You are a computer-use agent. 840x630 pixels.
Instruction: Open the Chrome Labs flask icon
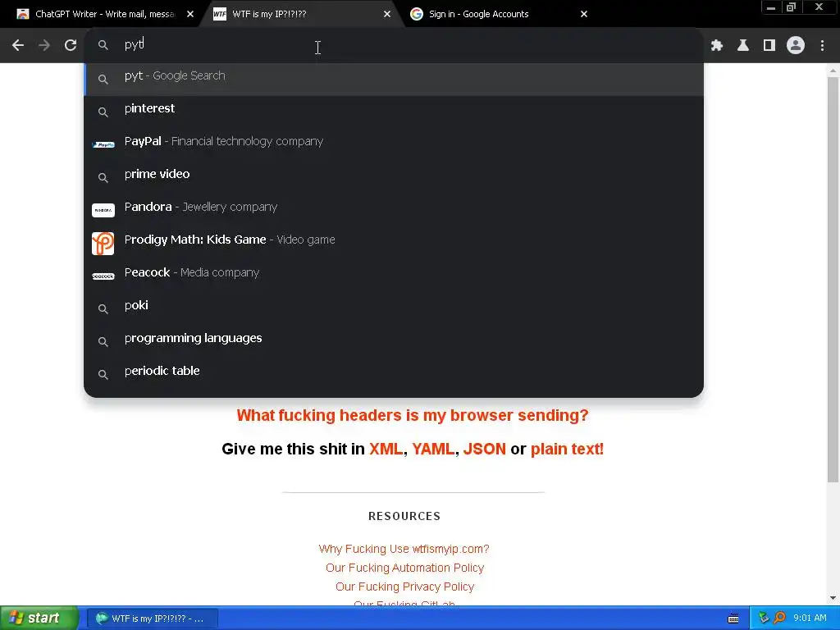(743, 46)
